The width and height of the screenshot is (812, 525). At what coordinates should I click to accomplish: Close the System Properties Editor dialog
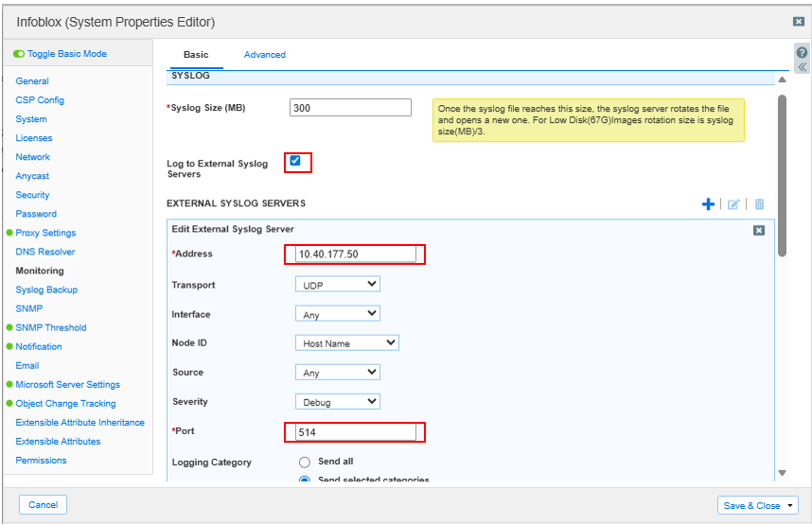click(798, 21)
